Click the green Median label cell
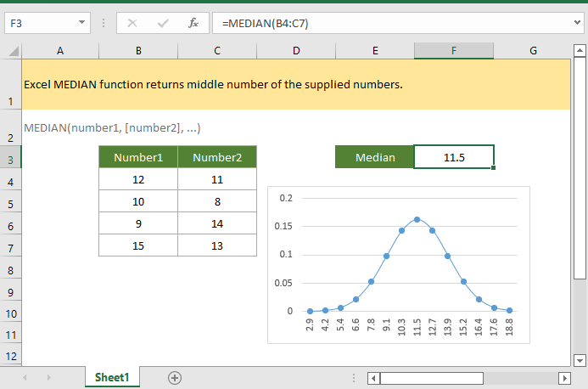This screenshot has width=588, height=389. (x=374, y=157)
